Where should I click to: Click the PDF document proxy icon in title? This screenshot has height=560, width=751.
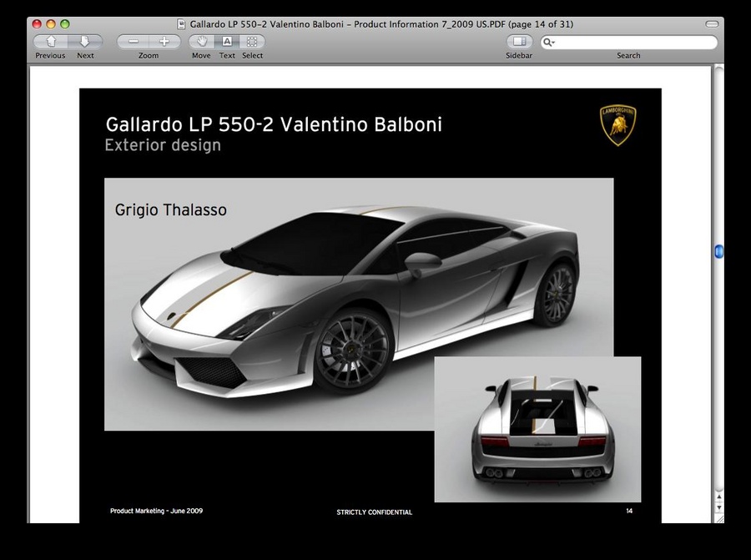click(182, 24)
